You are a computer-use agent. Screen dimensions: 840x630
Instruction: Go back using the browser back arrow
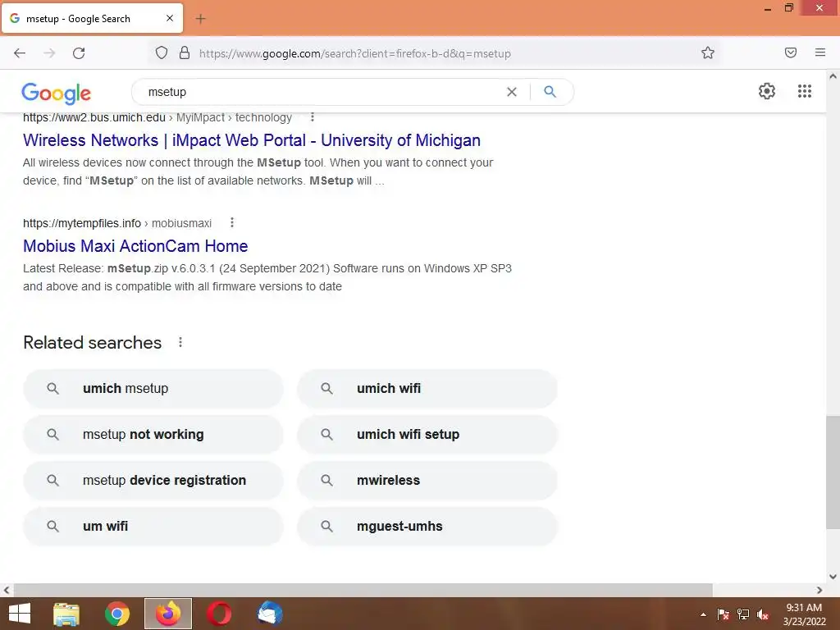pyautogui.click(x=20, y=53)
